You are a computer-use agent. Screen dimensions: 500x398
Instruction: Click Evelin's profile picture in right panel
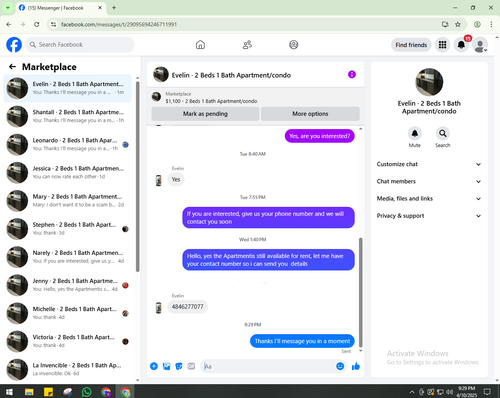tap(429, 82)
